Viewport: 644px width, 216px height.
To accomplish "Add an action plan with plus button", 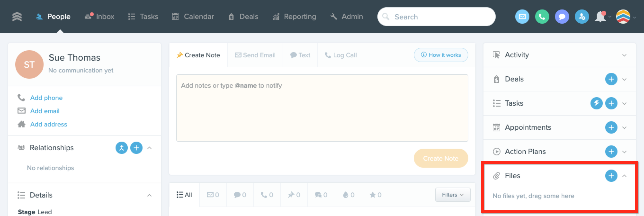I will click(x=611, y=152).
